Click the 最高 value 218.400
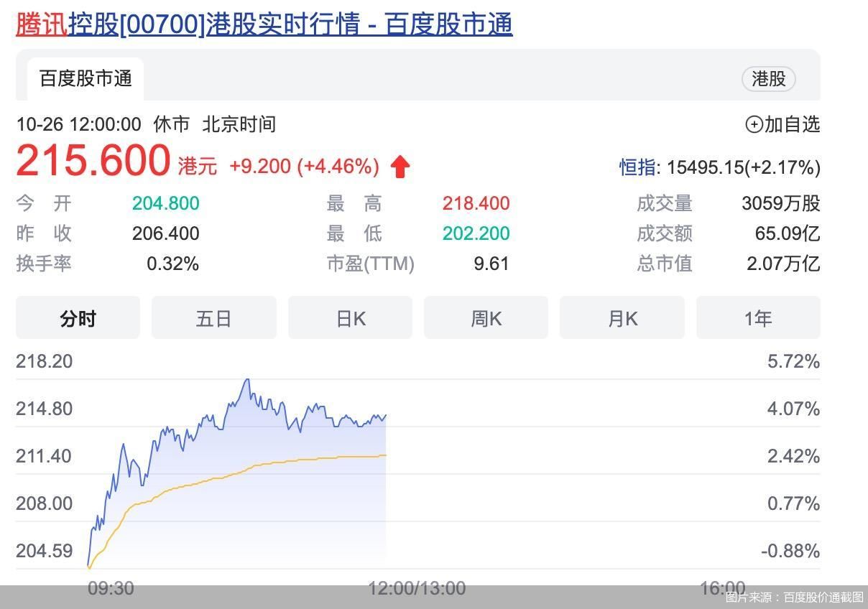This screenshot has width=868, height=609. point(476,204)
